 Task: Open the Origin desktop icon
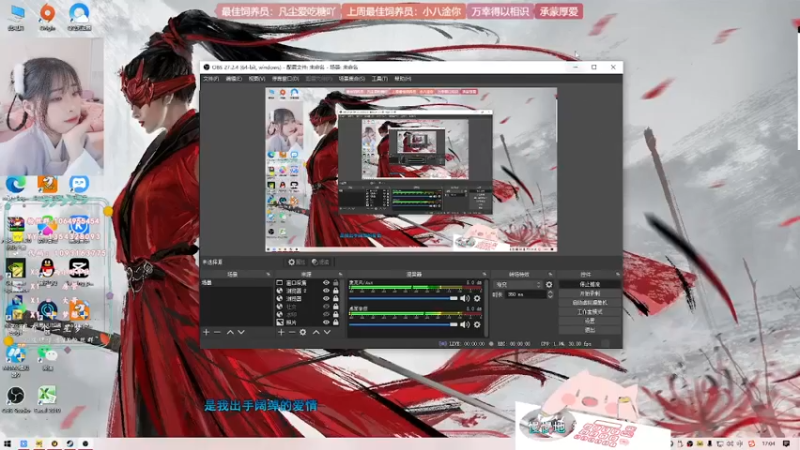pyautogui.click(x=47, y=16)
